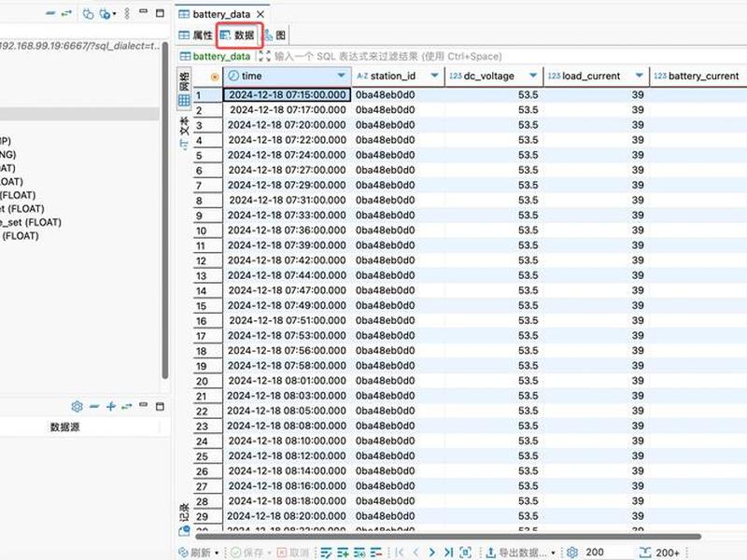Switch to the 属性 (Properties) tab

click(x=196, y=35)
